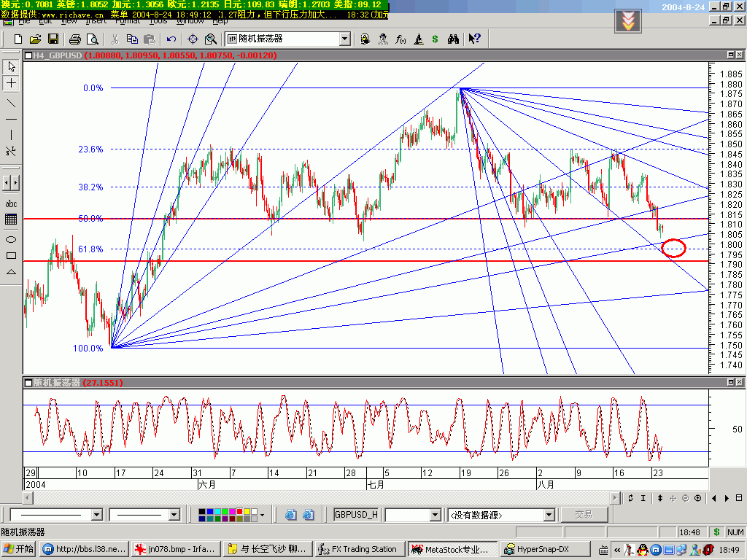Select the abc text annotation tool

(11, 203)
